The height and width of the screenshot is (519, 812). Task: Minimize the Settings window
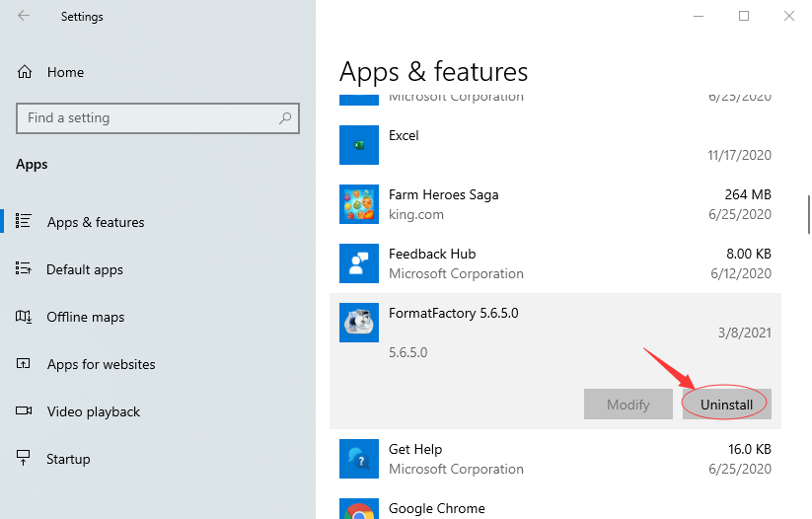click(x=699, y=16)
